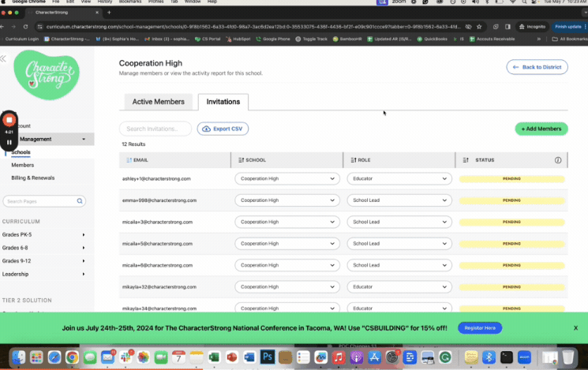The image size is (588, 370).
Task: Open Photoshop from the macOS dock
Action: 266,357
